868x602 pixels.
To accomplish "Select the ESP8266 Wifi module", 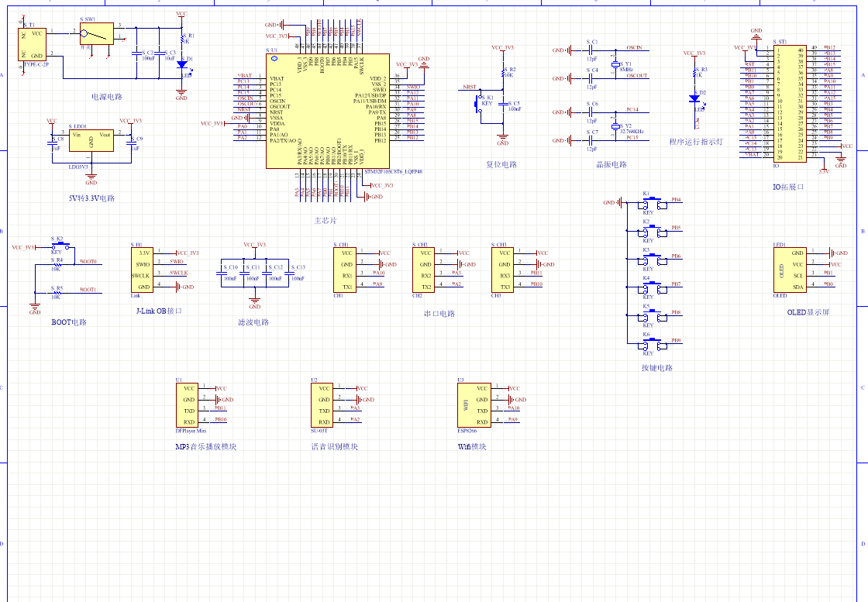I will (x=474, y=405).
